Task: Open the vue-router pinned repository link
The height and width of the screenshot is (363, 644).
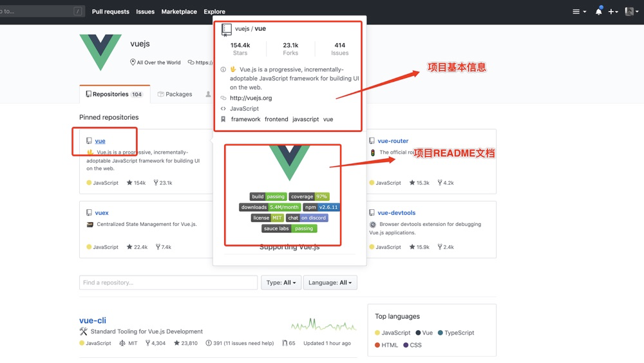Action: 393,141
